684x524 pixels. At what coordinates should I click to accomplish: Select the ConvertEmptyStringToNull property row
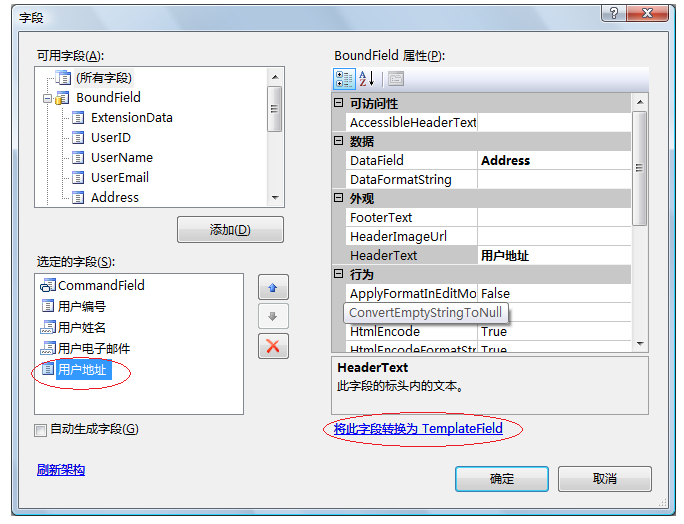tap(426, 312)
